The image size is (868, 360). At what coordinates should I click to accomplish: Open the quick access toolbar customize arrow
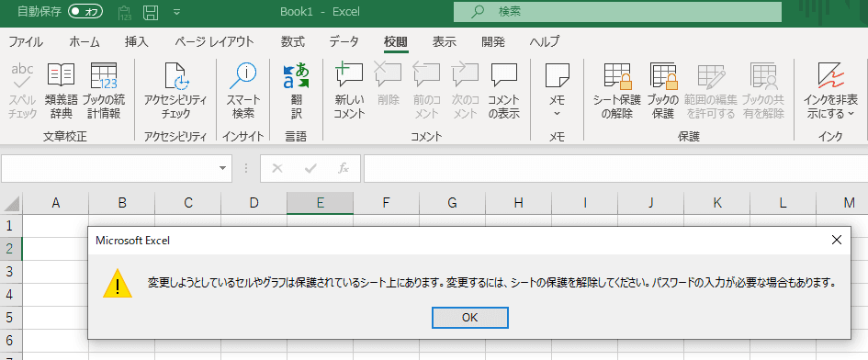[176, 12]
